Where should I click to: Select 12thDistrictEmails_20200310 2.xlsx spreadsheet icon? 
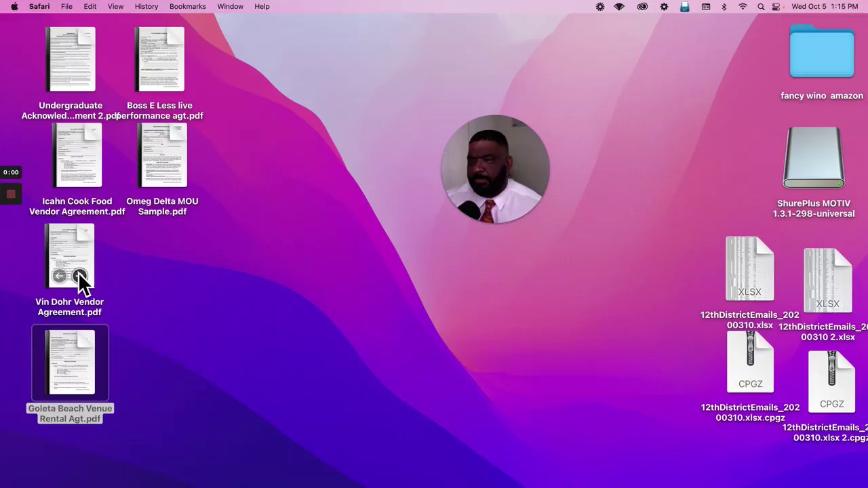(x=827, y=281)
